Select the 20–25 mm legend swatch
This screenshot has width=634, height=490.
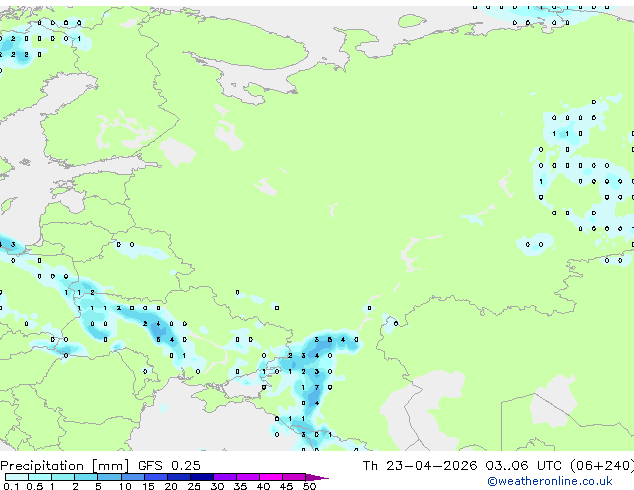point(179,477)
